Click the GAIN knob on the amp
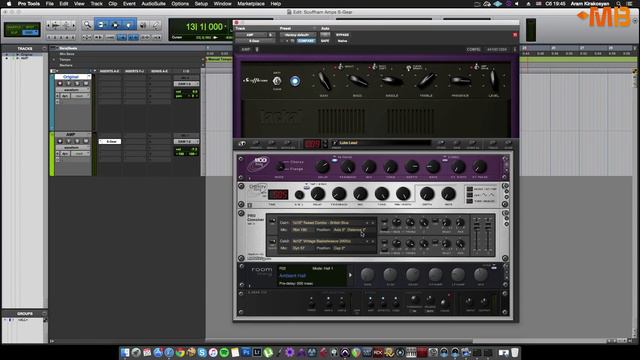The image size is (640, 360). pyautogui.click(x=324, y=81)
